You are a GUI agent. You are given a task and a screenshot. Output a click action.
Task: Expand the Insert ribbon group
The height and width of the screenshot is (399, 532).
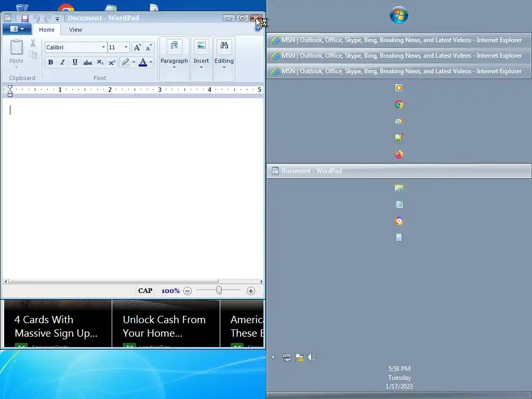(201, 59)
